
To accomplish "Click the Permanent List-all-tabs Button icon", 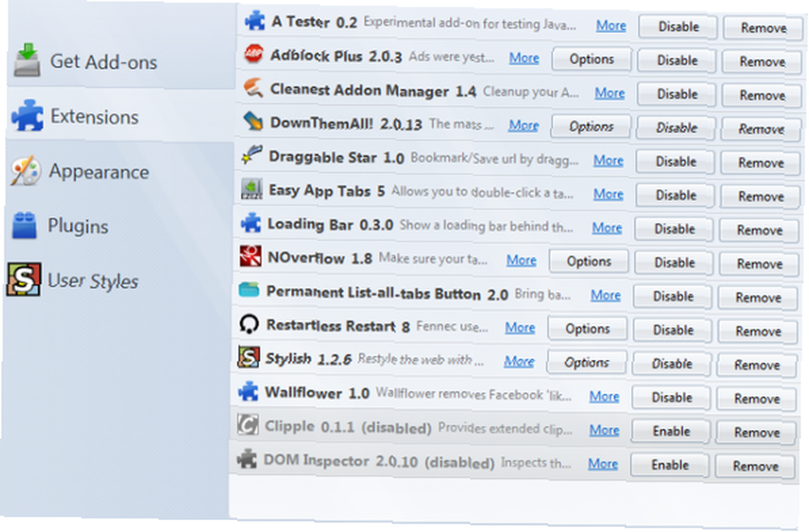I will pos(249,289).
